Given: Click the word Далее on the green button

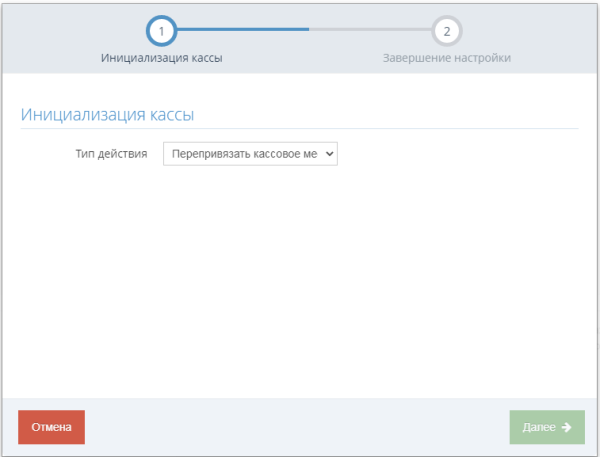Looking at the screenshot, I should click(539, 427).
